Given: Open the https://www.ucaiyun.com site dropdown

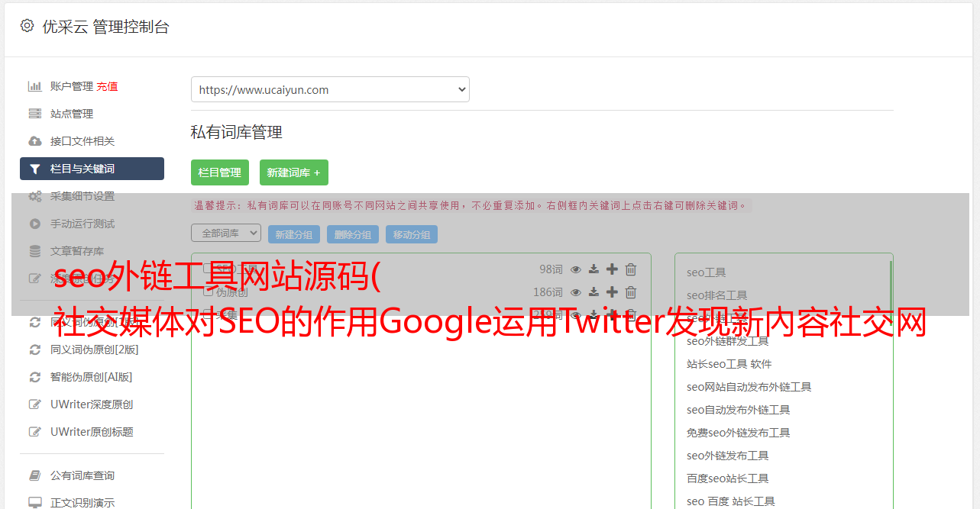Looking at the screenshot, I should tap(330, 89).
